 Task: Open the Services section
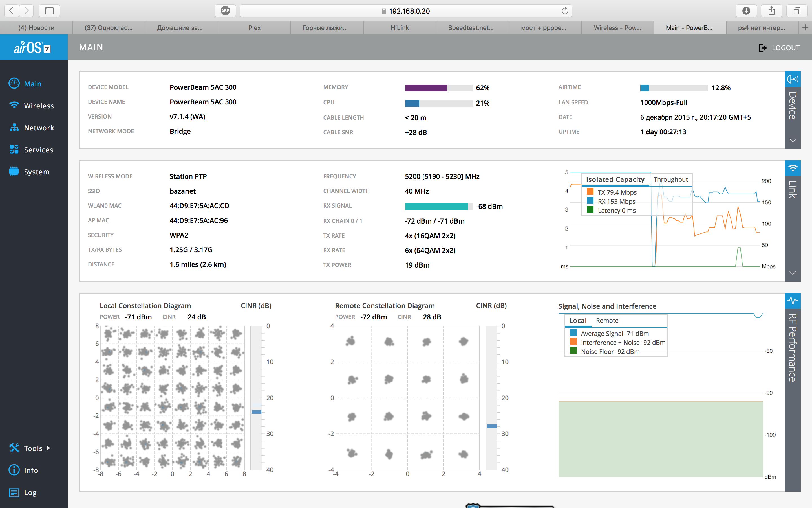(x=31, y=150)
